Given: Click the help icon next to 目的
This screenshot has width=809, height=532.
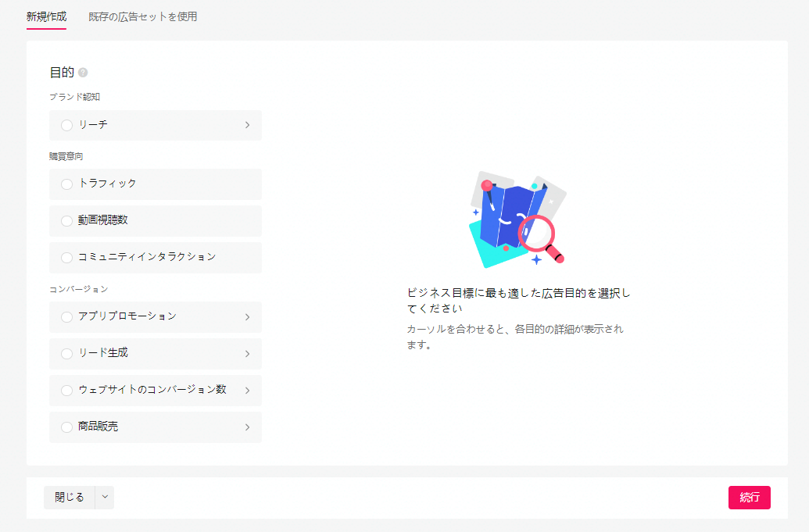Looking at the screenshot, I should point(83,73).
